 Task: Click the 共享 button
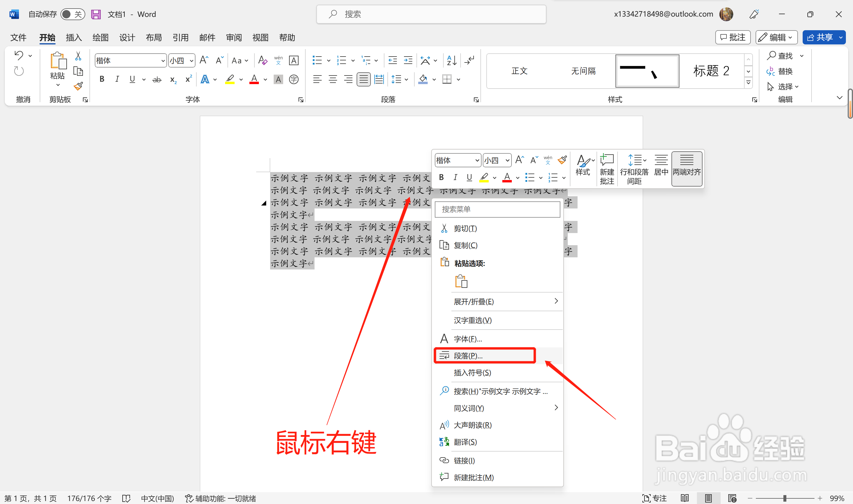click(x=820, y=37)
